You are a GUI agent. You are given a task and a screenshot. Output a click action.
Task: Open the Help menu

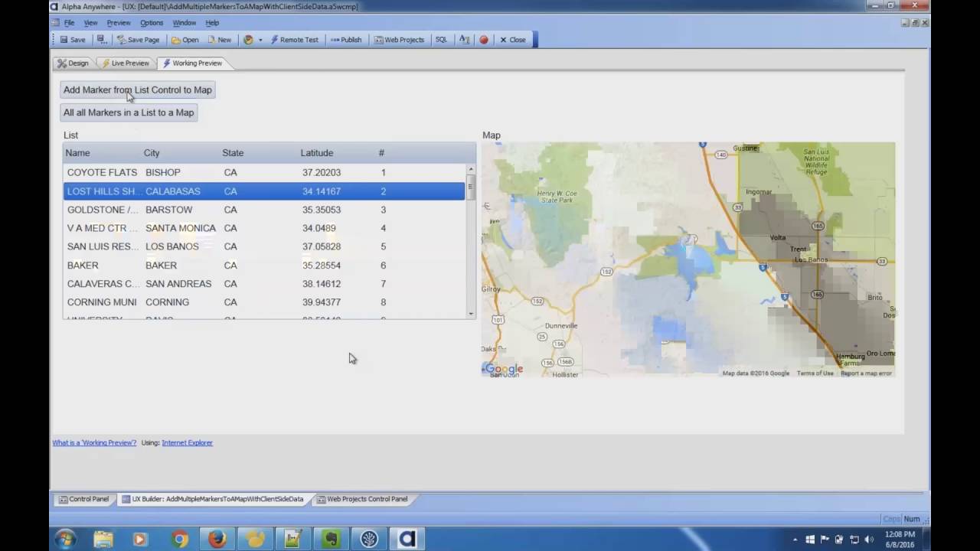click(x=212, y=23)
